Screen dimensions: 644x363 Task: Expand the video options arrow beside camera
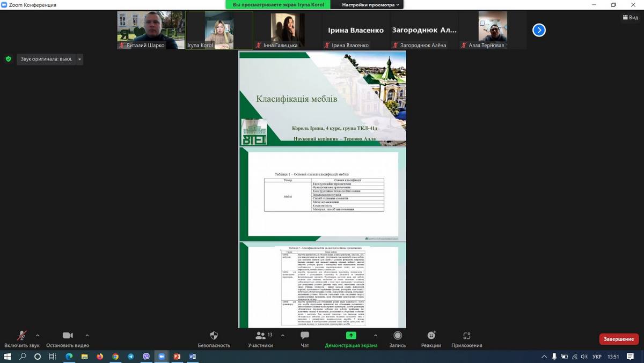(87, 336)
